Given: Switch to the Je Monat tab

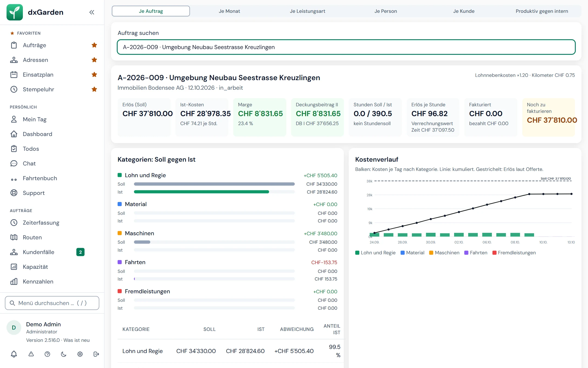Looking at the screenshot, I should [x=229, y=11].
